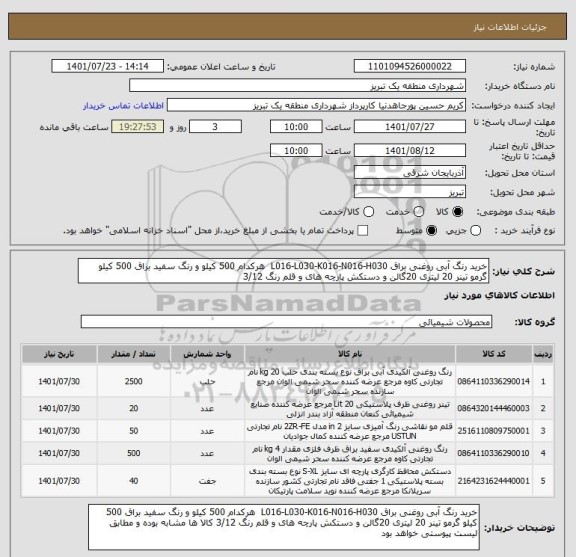Click unit حلب in row 1

(207, 382)
